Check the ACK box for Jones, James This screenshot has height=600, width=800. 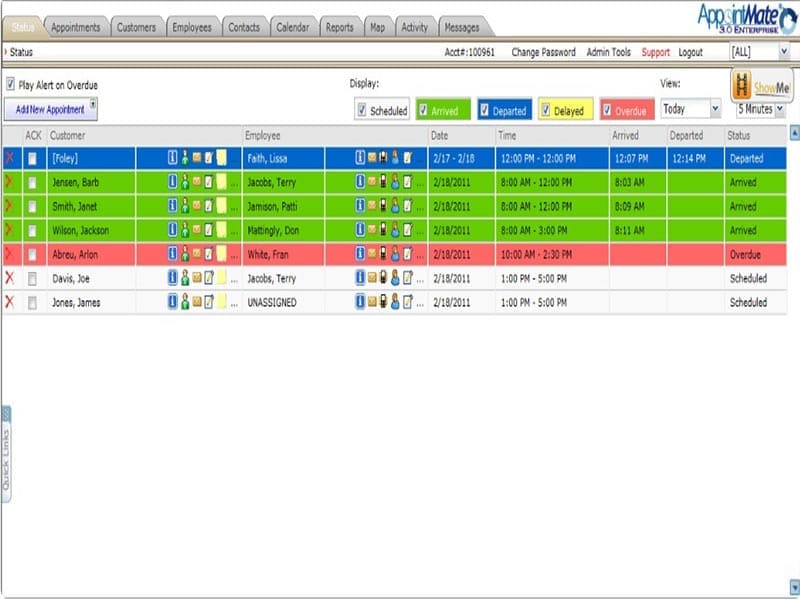coord(32,303)
